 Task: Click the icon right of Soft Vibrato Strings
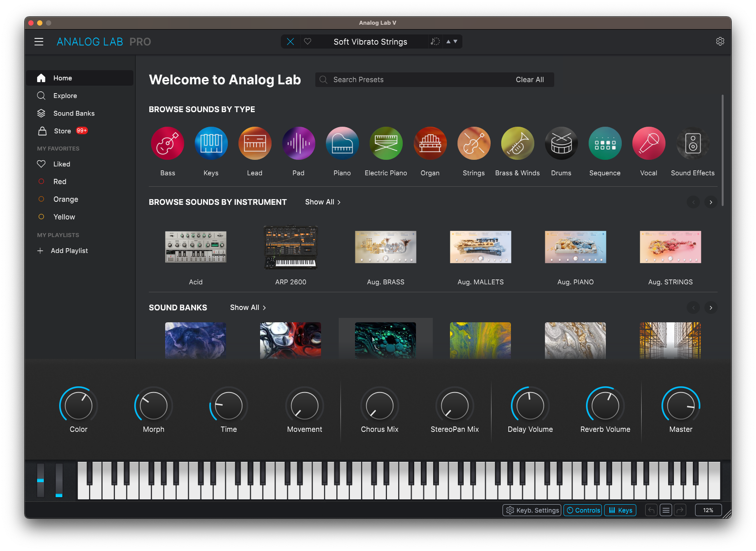(x=435, y=42)
